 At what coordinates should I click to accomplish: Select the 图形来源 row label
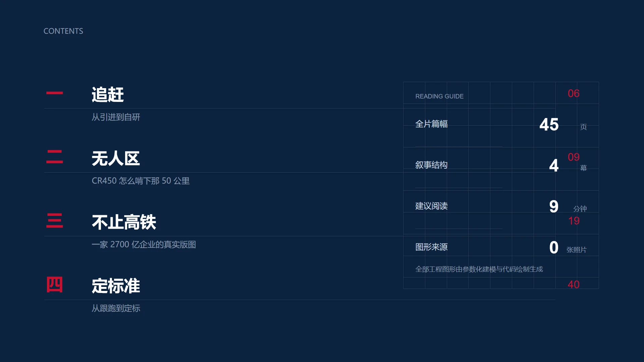click(431, 247)
